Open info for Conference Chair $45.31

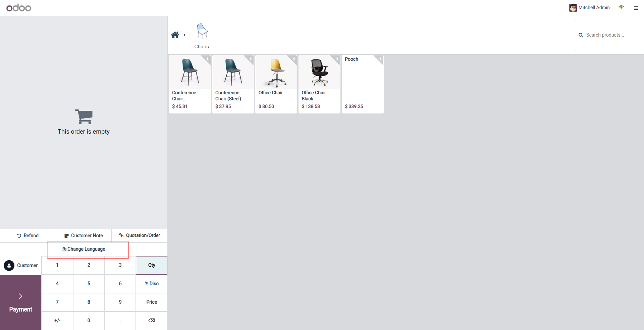pos(207,59)
